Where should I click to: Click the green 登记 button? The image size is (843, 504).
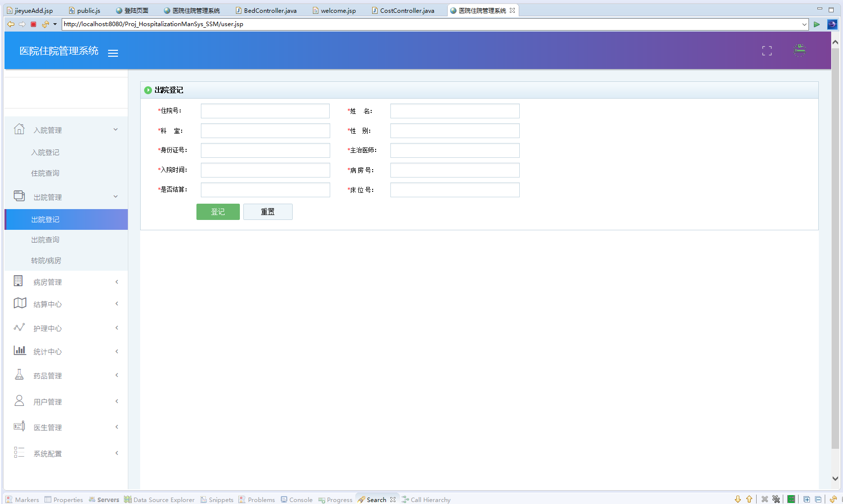[x=218, y=212]
